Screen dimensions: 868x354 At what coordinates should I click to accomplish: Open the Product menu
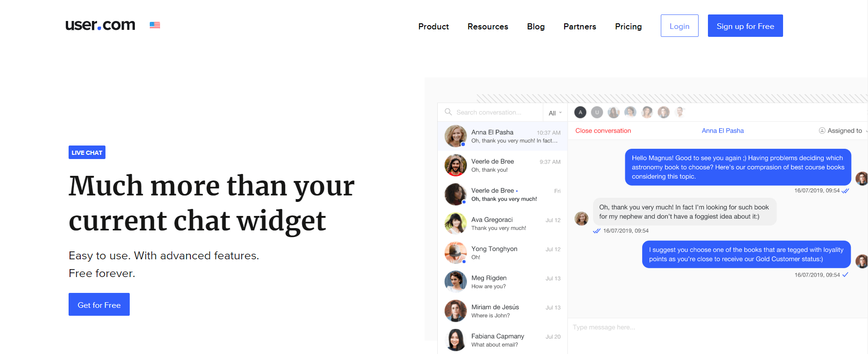click(434, 27)
